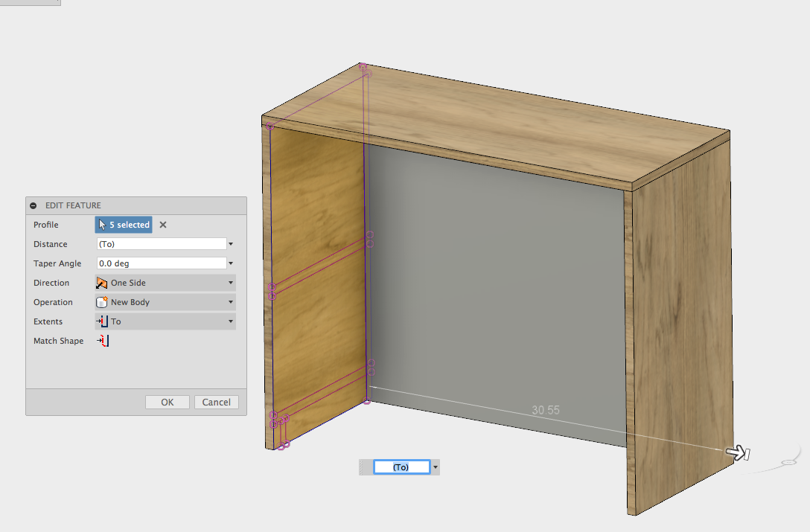
Task: Select the '5 selected' Profile button
Action: point(124,224)
